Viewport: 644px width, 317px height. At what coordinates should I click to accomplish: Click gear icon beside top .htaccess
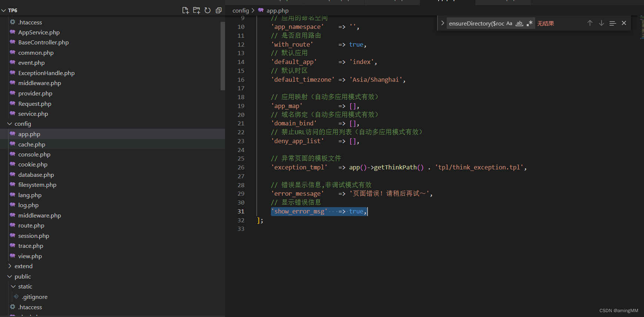click(13, 22)
